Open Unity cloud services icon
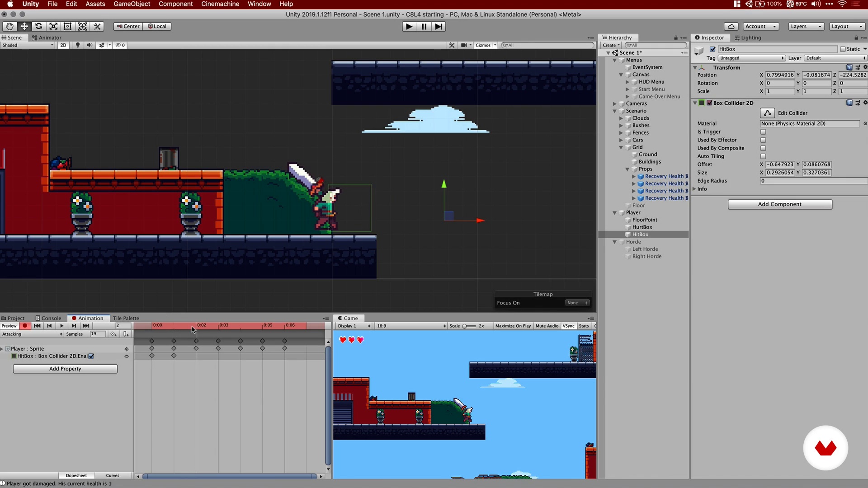Image resolution: width=868 pixels, height=488 pixels. (731, 26)
